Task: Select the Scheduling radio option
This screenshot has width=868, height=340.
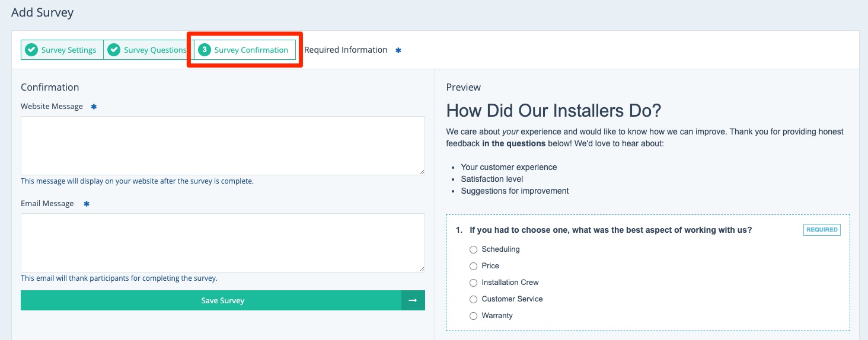Action: tap(473, 250)
